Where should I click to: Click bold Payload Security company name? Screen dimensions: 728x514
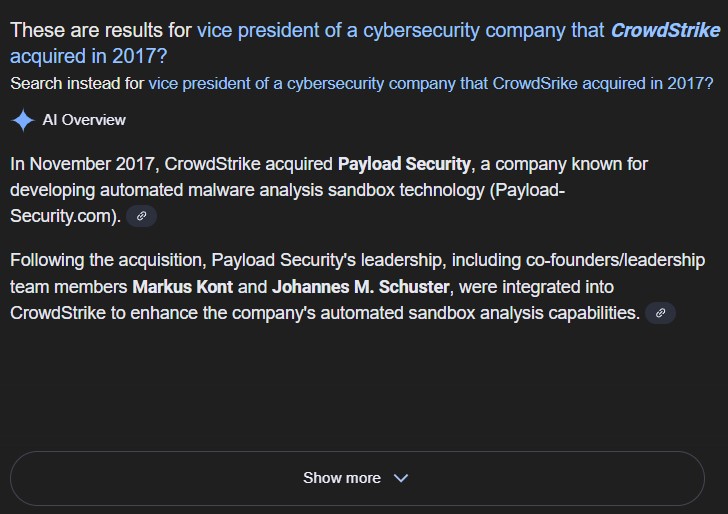(x=404, y=163)
